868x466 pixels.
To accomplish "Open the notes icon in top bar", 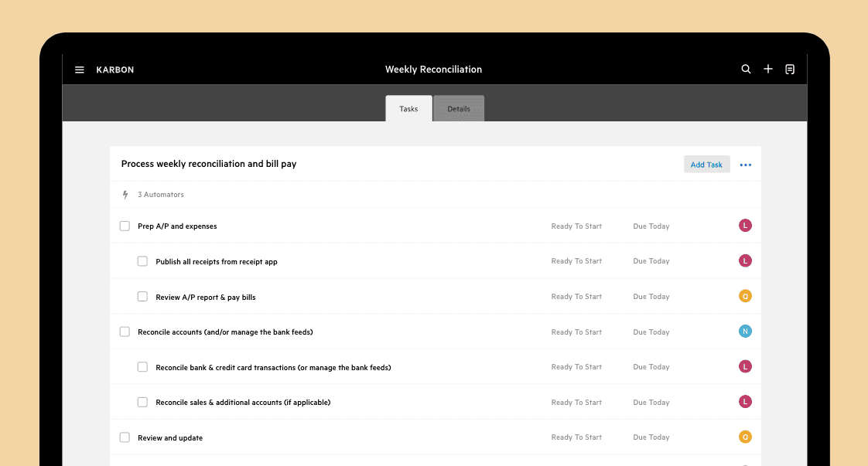I will (x=790, y=69).
